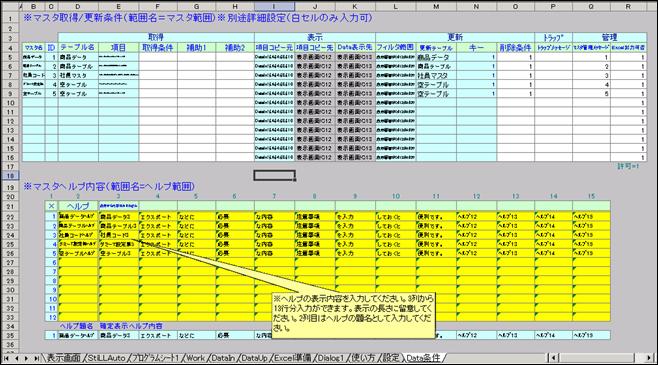Open the Dialog1 sheet tab
The width and height of the screenshot is (658, 365).
331,358
